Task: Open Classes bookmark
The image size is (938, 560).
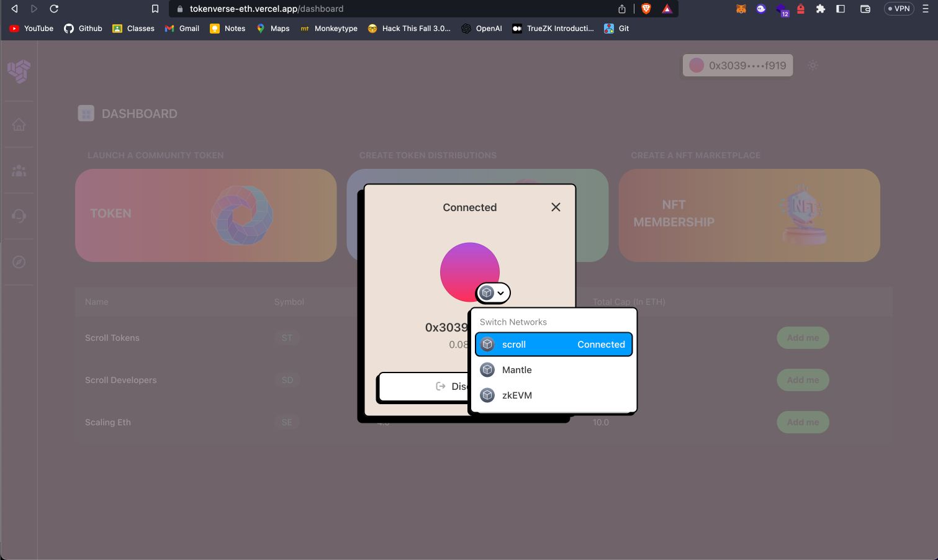Action: pos(133,29)
